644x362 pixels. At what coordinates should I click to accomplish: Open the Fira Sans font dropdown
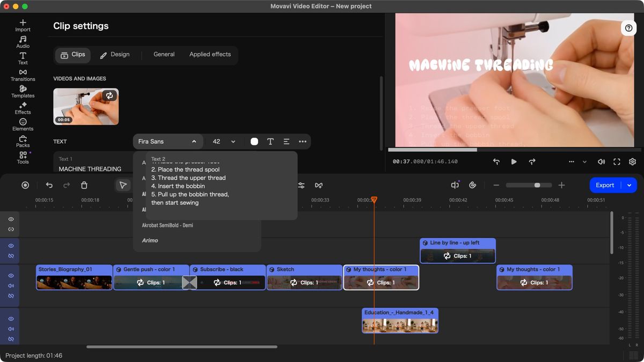pos(168,142)
